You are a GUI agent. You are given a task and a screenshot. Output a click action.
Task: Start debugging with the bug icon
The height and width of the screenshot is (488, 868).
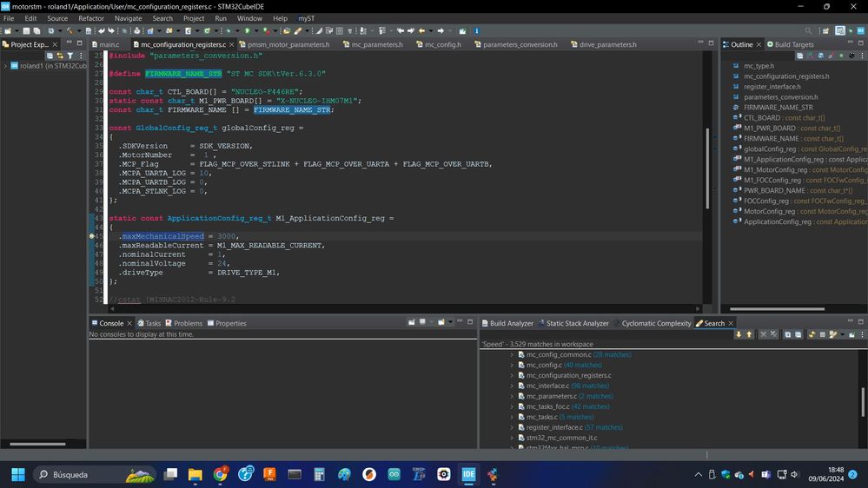click(x=229, y=31)
